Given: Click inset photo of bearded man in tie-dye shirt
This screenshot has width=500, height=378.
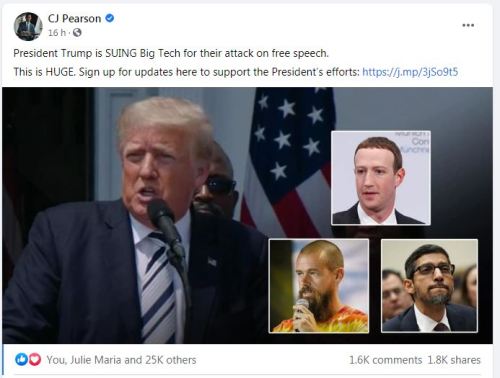Looking at the screenshot, I should point(319,286).
